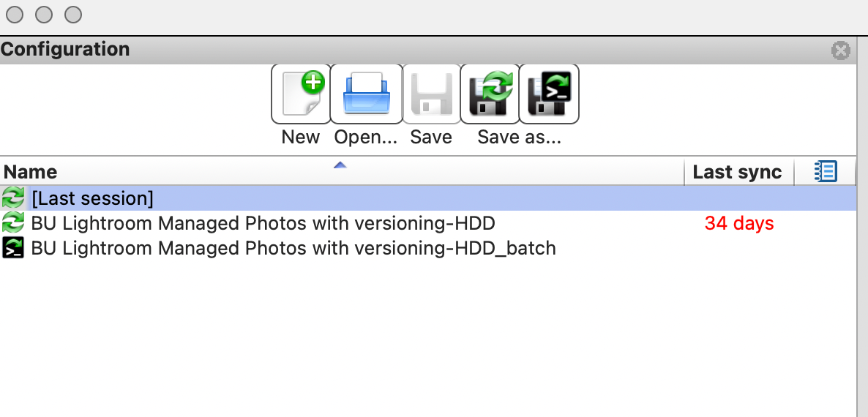868x417 pixels.
Task: Click the blue notebook log column icon
Action: click(x=826, y=171)
